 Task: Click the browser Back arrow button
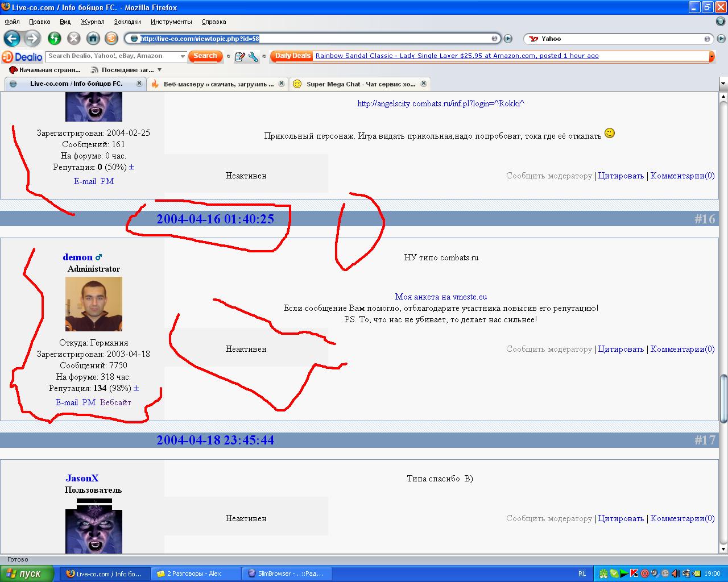[x=12, y=39]
